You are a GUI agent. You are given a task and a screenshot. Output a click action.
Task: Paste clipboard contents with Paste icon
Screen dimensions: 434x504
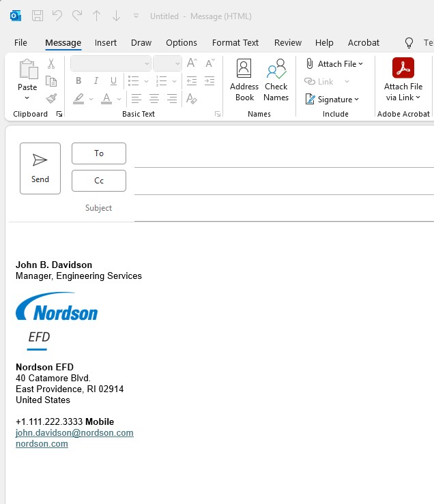pyautogui.click(x=29, y=69)
